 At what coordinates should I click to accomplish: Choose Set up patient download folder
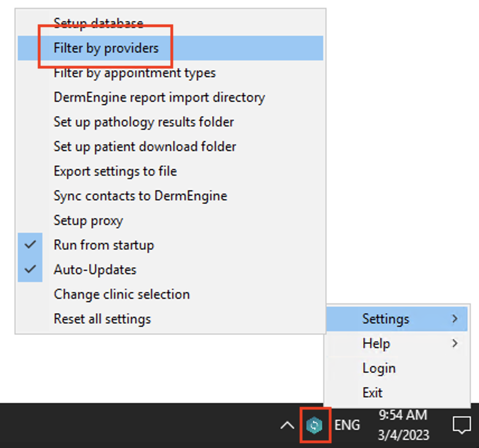coord(145,147)
